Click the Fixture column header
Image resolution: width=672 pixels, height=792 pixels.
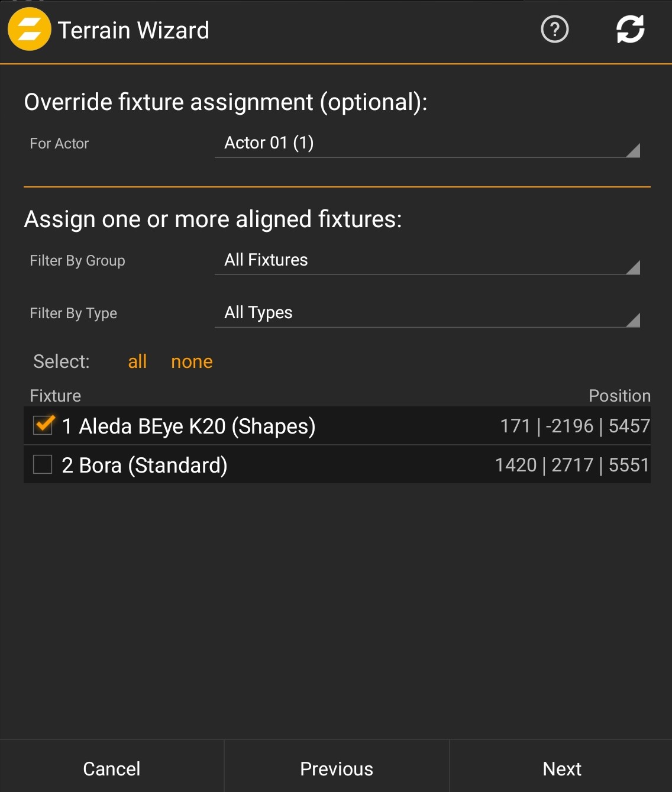pos(56,396)
